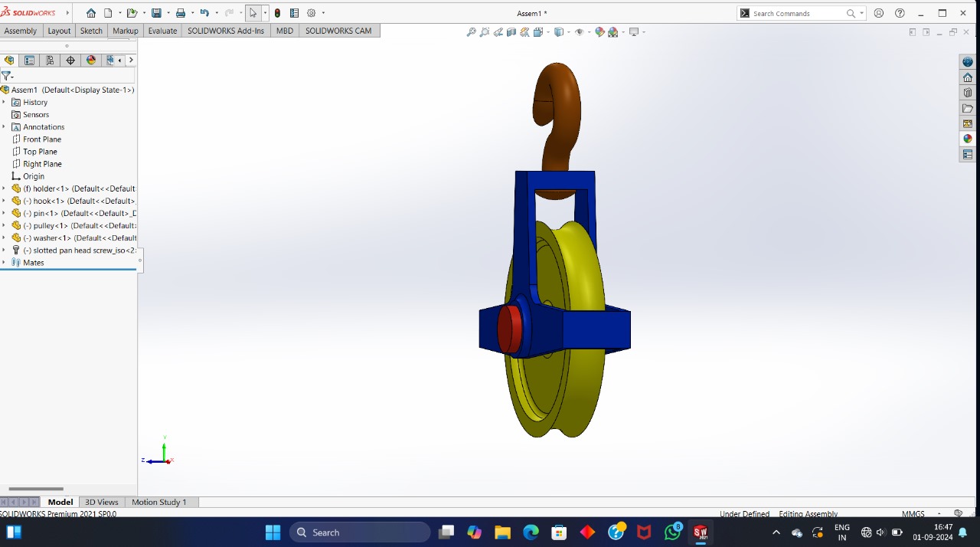This screenshot has height=547, width=980.
Task: Click Edit Appearance color ball icon
Action: [599, 32]
